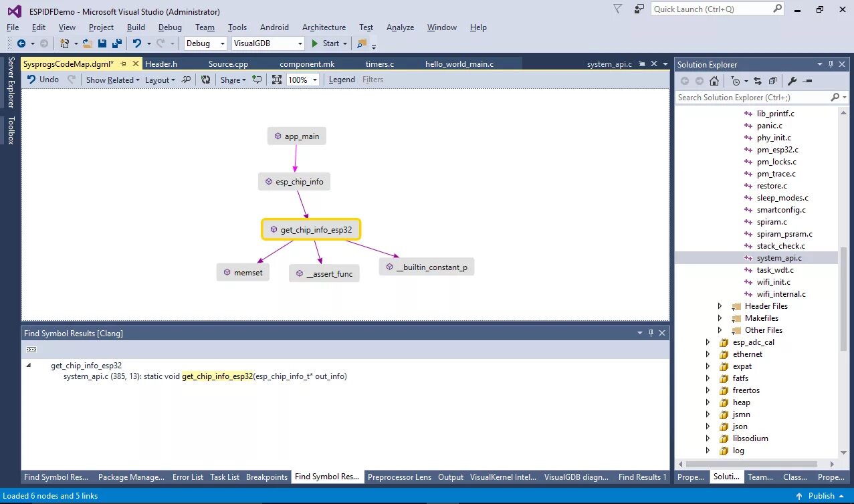Click the Add Comment icon on code map toolbar
This screenshot has height=504, width=854.
click(x=257, y=80)
